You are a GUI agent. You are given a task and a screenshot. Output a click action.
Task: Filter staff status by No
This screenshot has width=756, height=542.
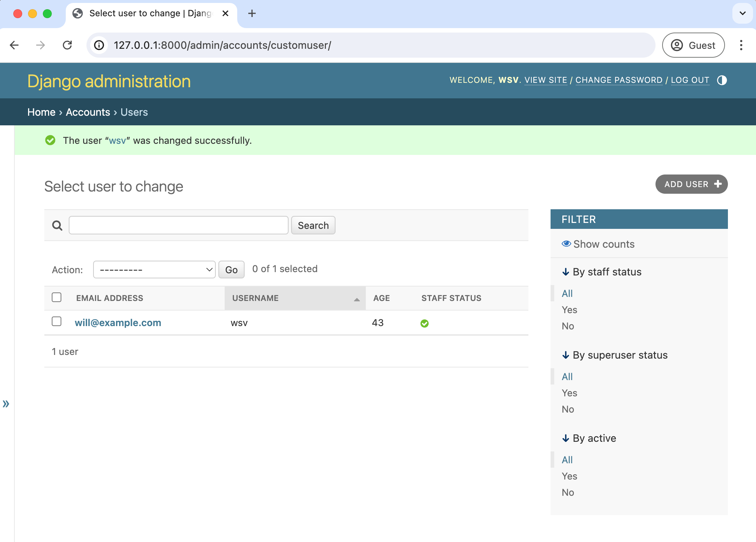coord(568,326)
